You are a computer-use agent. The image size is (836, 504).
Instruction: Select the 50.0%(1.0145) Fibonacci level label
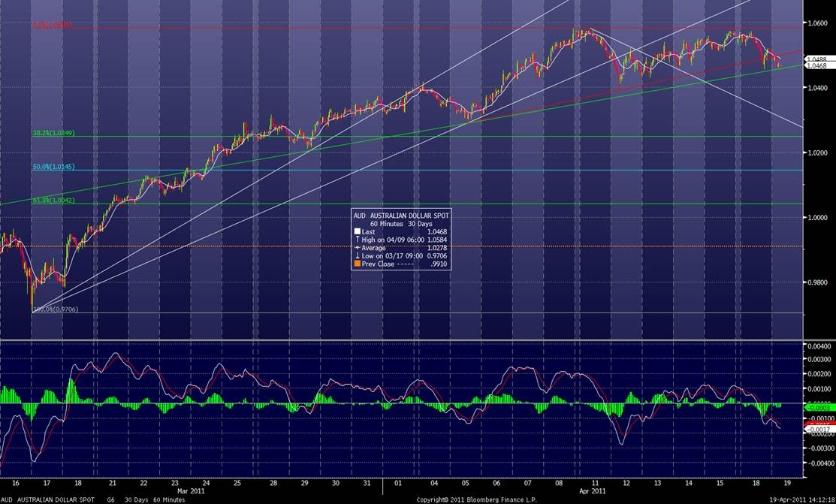53,167
